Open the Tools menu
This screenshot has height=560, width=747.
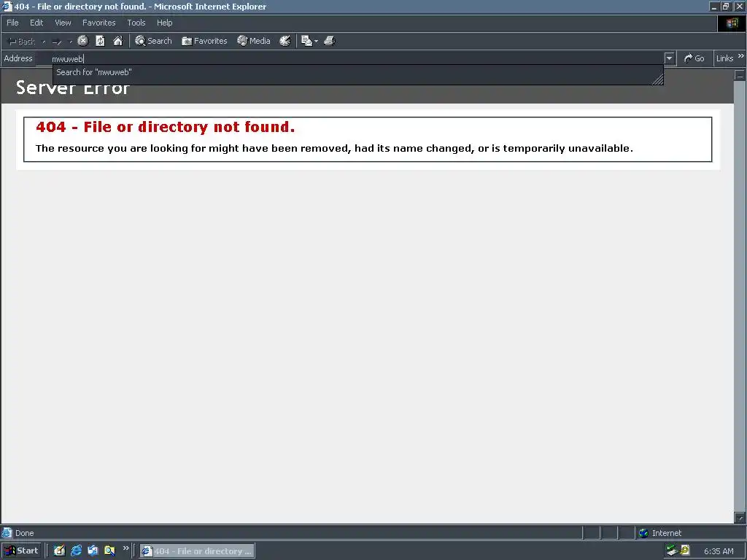pyautogui.click(x=136, y=23)
